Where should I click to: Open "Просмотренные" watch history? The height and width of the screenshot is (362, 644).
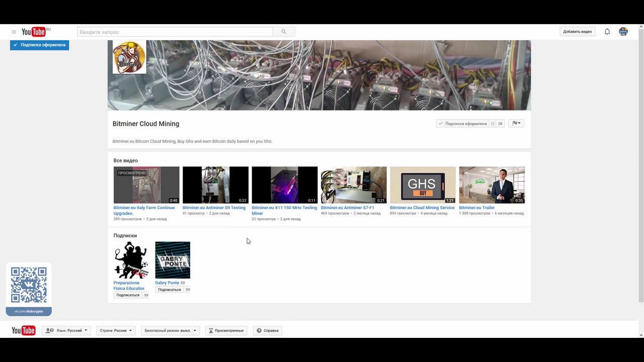point(226,330)
